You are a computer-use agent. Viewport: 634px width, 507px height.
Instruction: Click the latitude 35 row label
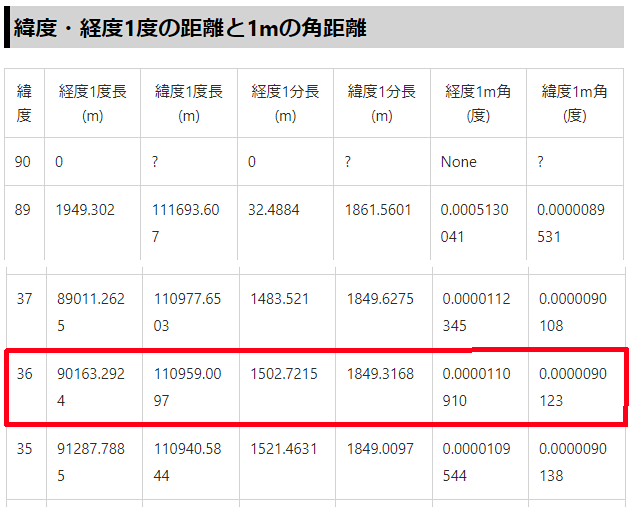24,449
